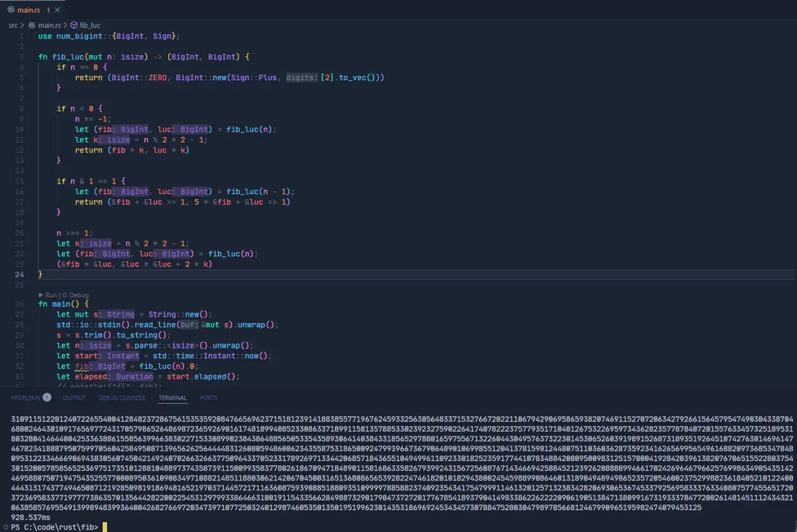Click the Rust file icon on main.rs tab
Screen dimensions: 797x532
[x=10, y=10]
